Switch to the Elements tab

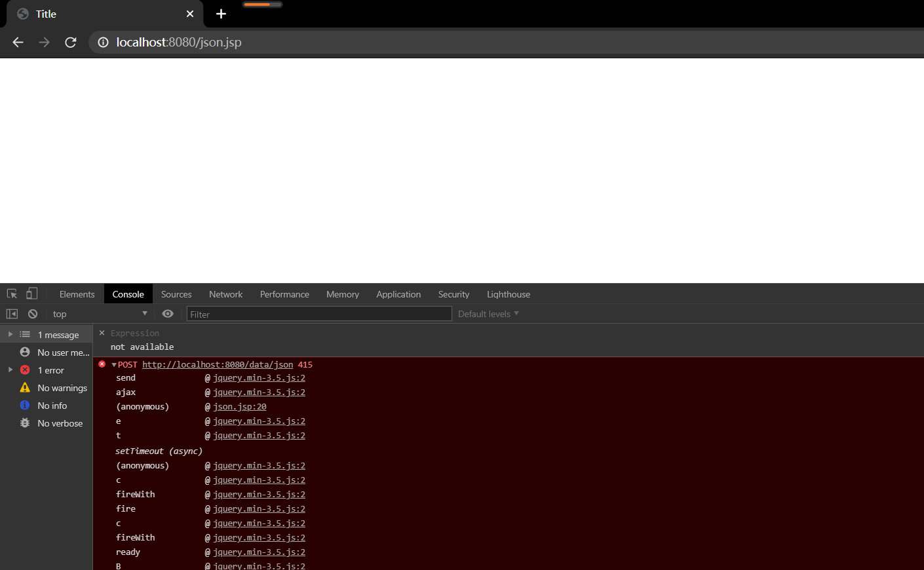tap(77, 294)
